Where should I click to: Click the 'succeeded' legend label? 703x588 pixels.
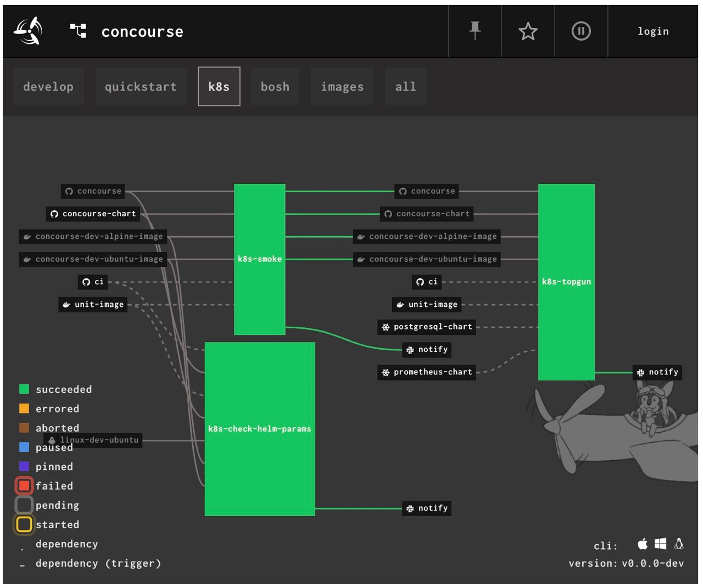tap(64, 389)
